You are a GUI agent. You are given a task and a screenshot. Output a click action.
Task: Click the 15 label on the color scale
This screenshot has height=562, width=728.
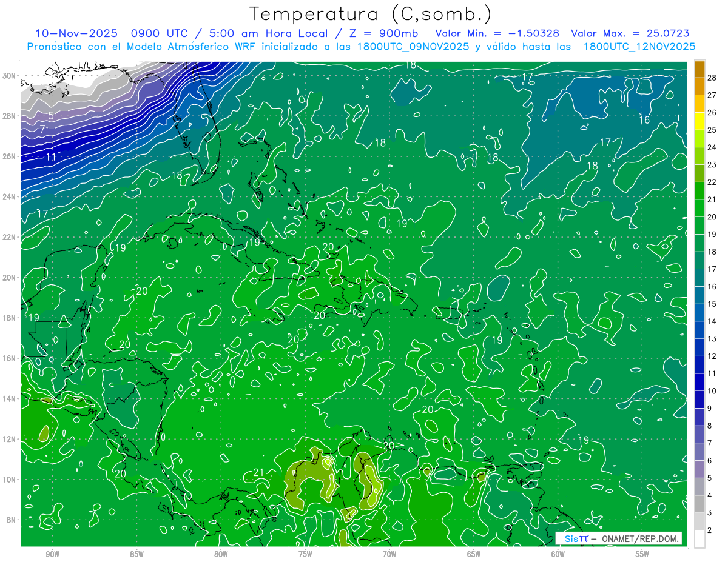coord(712,304)
